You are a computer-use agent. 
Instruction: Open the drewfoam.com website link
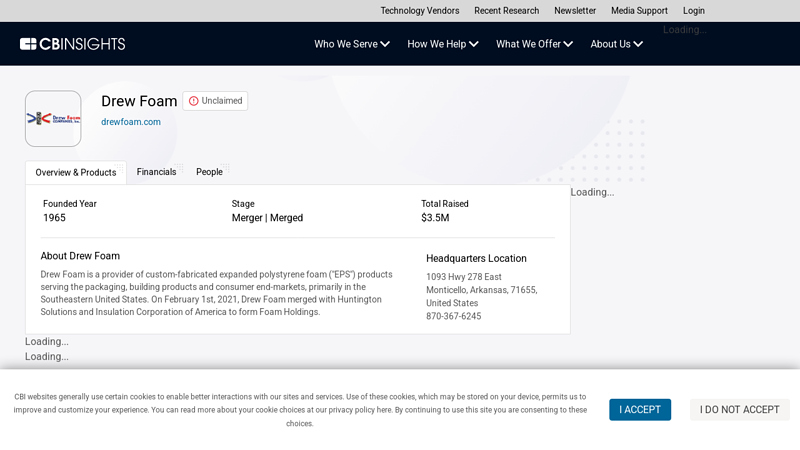131,122
